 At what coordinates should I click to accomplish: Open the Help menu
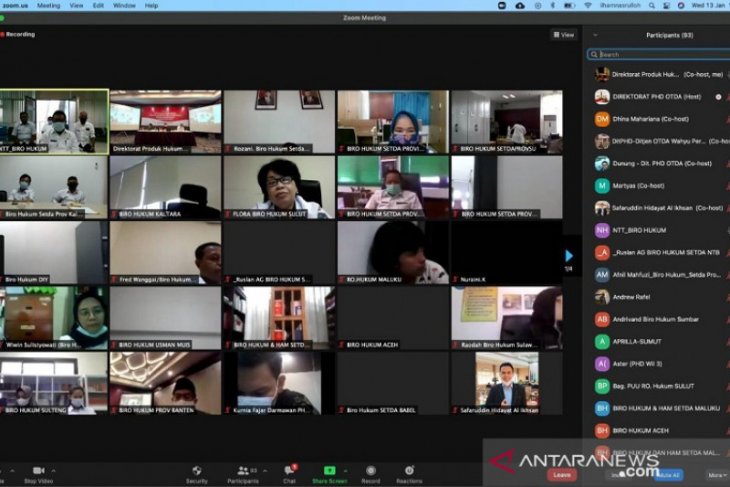(151, 6)
